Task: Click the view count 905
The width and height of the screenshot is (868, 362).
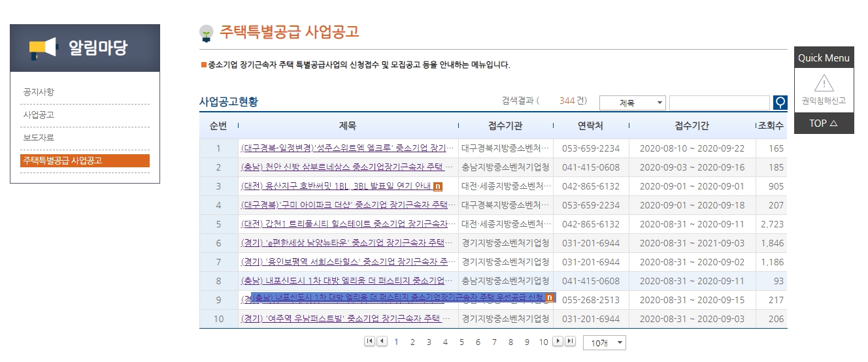Action: [x=776, y=186]
